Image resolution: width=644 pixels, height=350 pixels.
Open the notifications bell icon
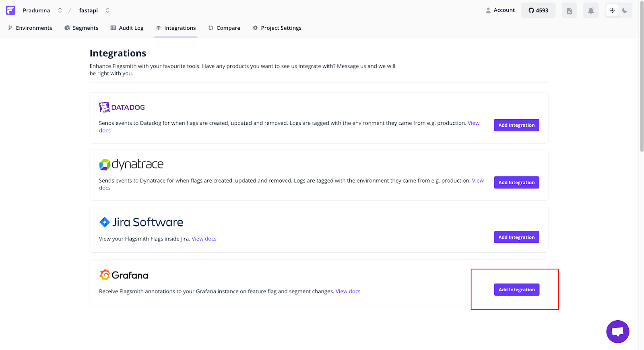[591, 10]
